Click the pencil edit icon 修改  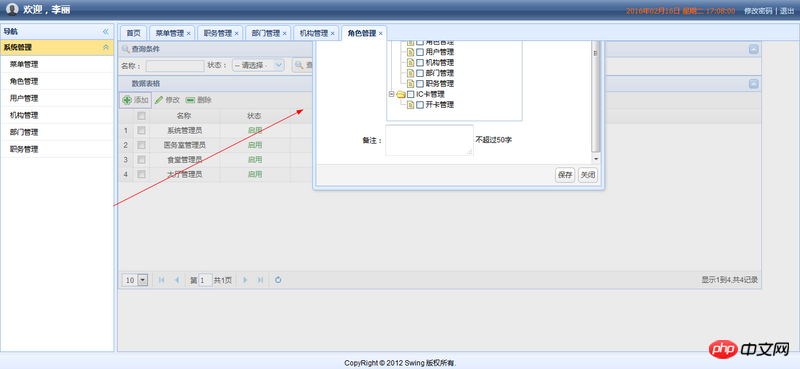coord(159,100)
